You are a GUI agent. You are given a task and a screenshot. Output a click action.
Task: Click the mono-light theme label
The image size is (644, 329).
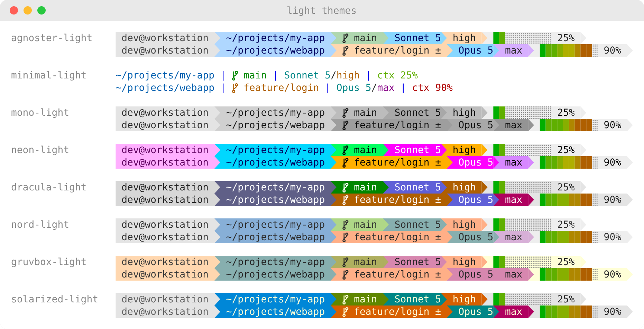pos(40,113)
